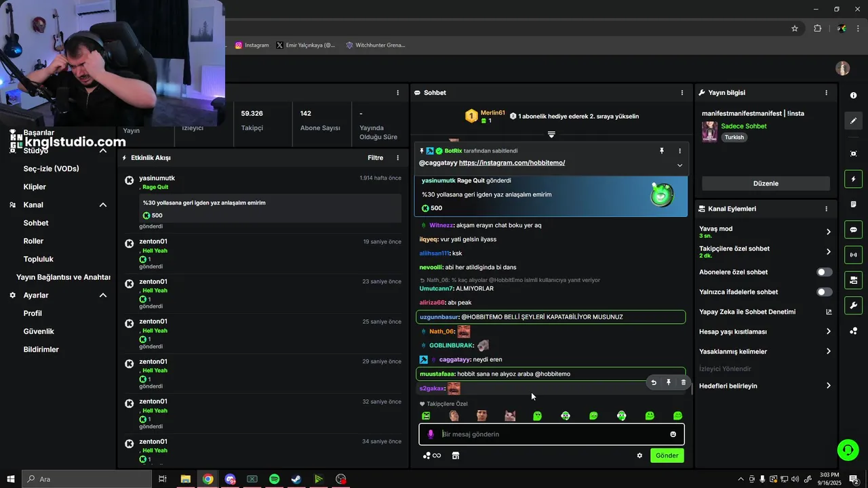Toggle the wrench channel actions sidebar icon
This screenshot has width=868, height=488.
(x=853, y=305)
